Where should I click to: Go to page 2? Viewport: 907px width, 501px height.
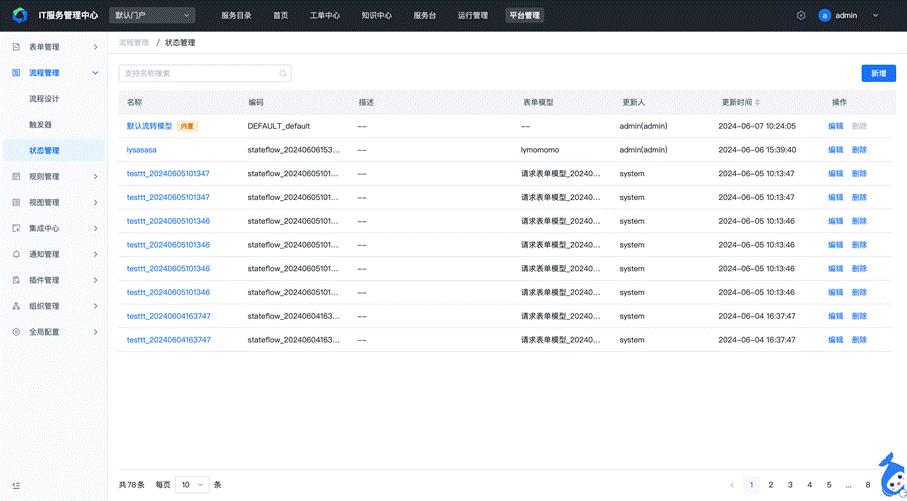[x=770, y=485]
